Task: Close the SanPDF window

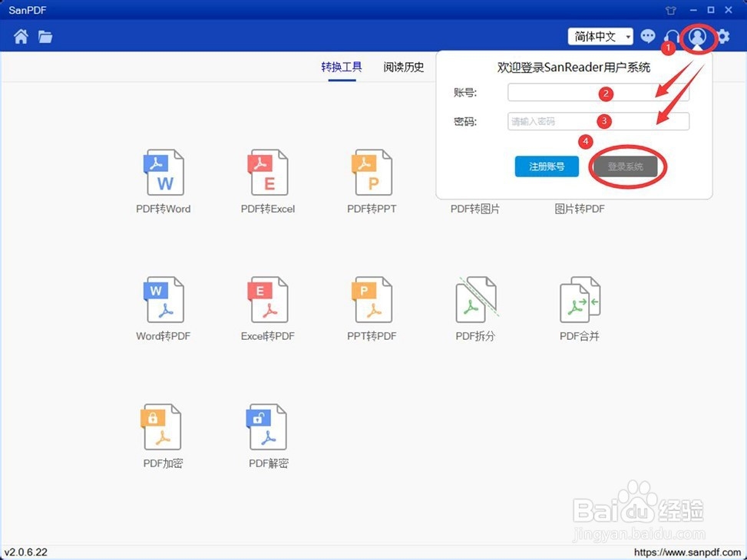Action: pyautogui.click(x=729, y=10)
